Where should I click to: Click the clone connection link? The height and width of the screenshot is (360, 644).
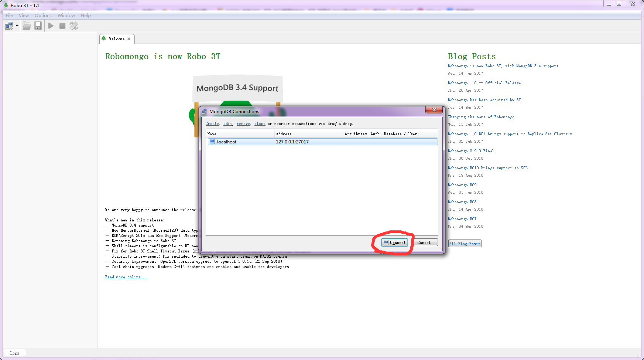click(260, 124)
